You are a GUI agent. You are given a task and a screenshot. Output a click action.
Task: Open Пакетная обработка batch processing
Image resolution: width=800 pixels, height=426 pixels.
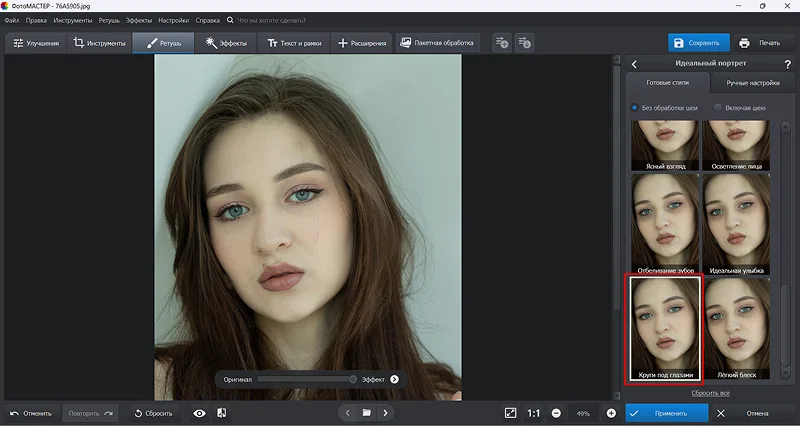coord(437,43)
